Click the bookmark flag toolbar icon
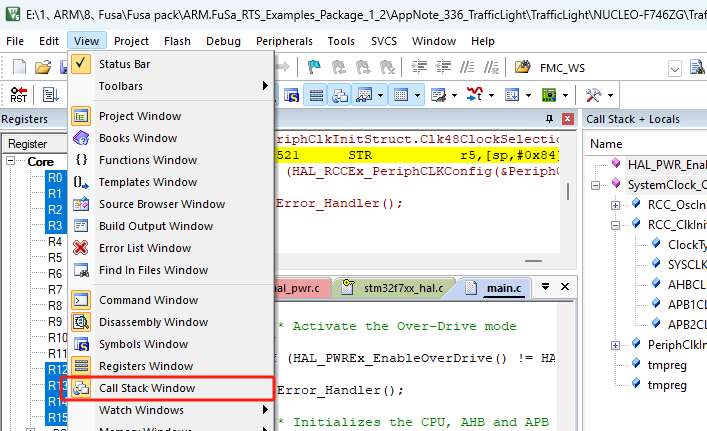 (x=315, y=67)
